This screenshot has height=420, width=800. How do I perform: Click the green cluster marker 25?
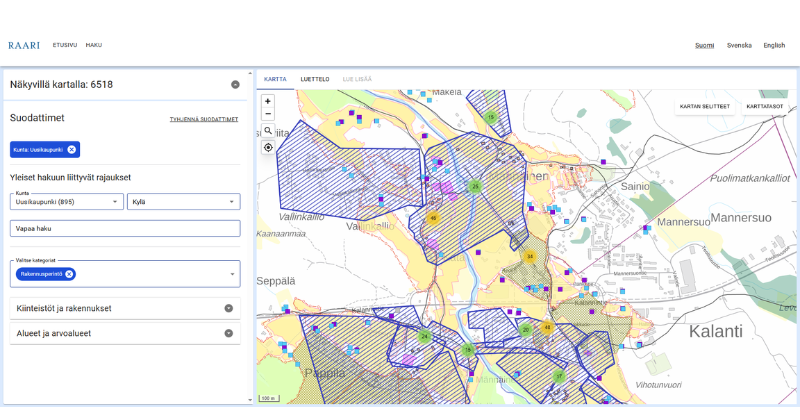coord(476,186)
